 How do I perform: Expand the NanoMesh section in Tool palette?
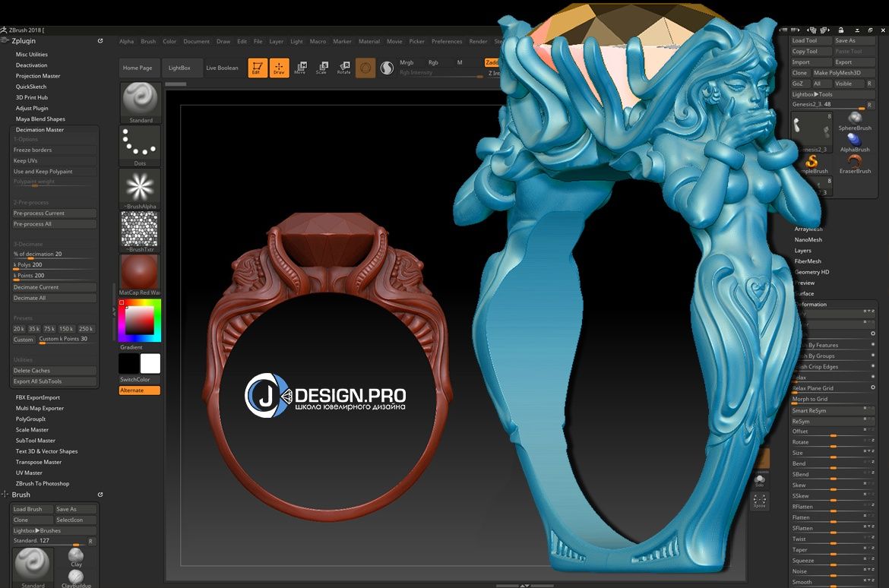point(808,240)
